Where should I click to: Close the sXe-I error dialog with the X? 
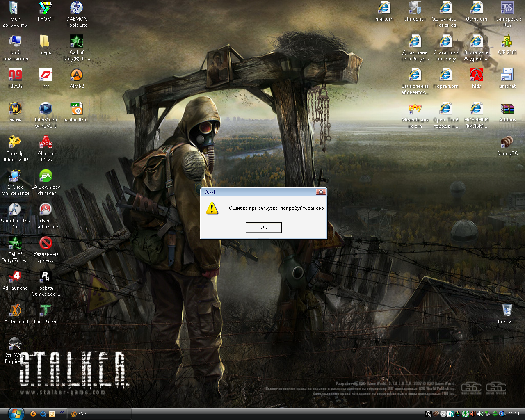point(321,192)
